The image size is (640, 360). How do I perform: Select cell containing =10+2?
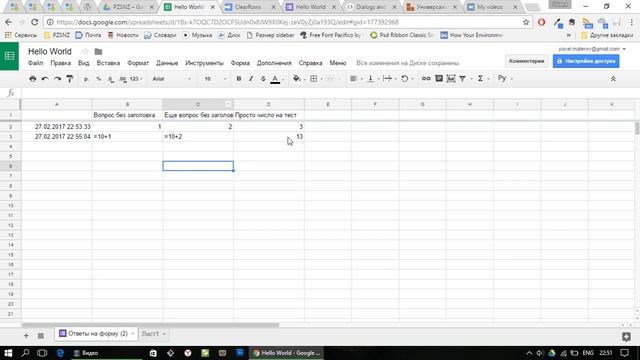pos(198,137)
